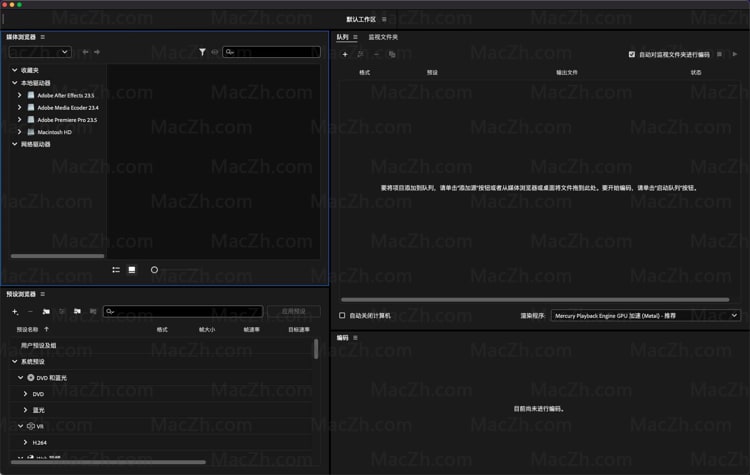Image resolution: width=750 pixels, height=475 pixels.
Task: Click the stop queue square icon
Action: [719, 55]
